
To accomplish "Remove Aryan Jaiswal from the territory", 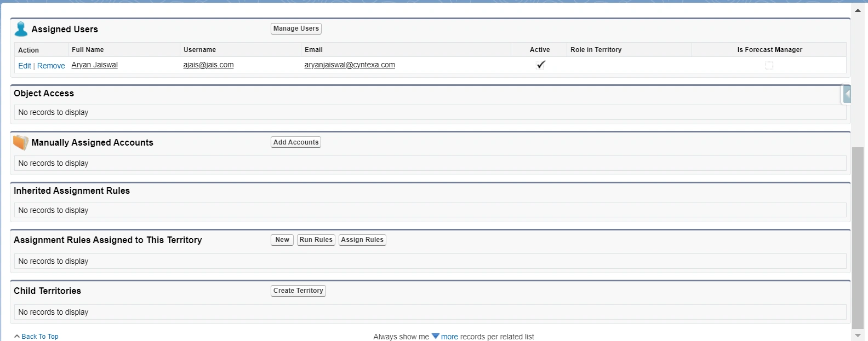I will [x=51, y=66].
